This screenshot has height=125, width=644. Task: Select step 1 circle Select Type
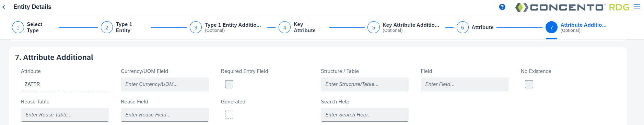(18, 27)
